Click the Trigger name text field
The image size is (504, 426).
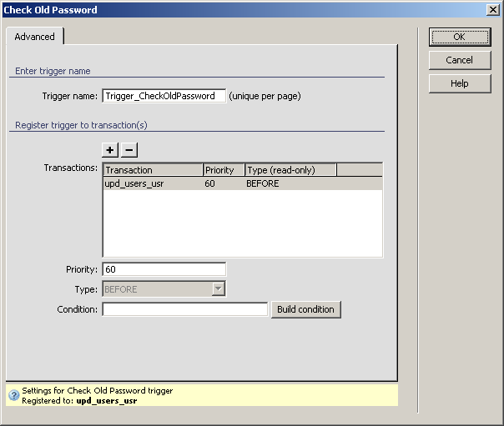164,96
